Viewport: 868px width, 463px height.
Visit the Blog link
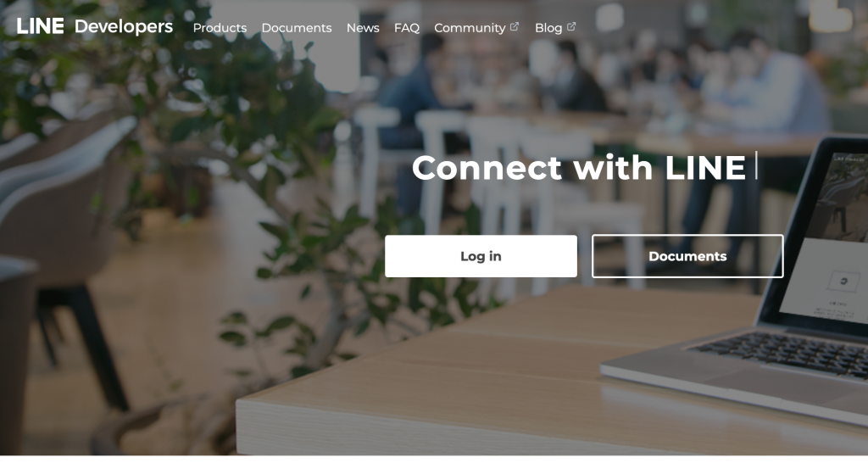[x=548, y=28]
